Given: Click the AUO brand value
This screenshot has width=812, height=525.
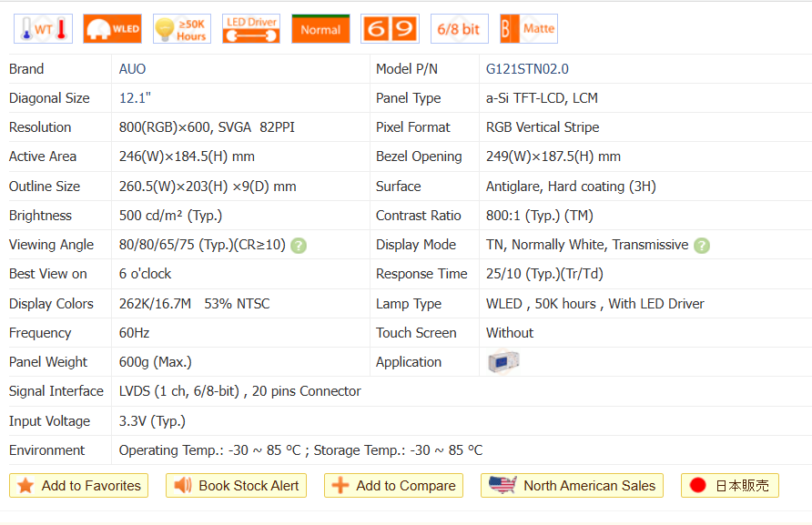Looking at the screenshot, I should point(132,69).
